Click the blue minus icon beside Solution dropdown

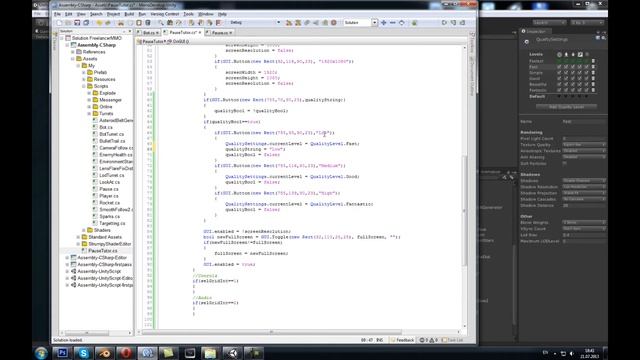click(392, 23)
